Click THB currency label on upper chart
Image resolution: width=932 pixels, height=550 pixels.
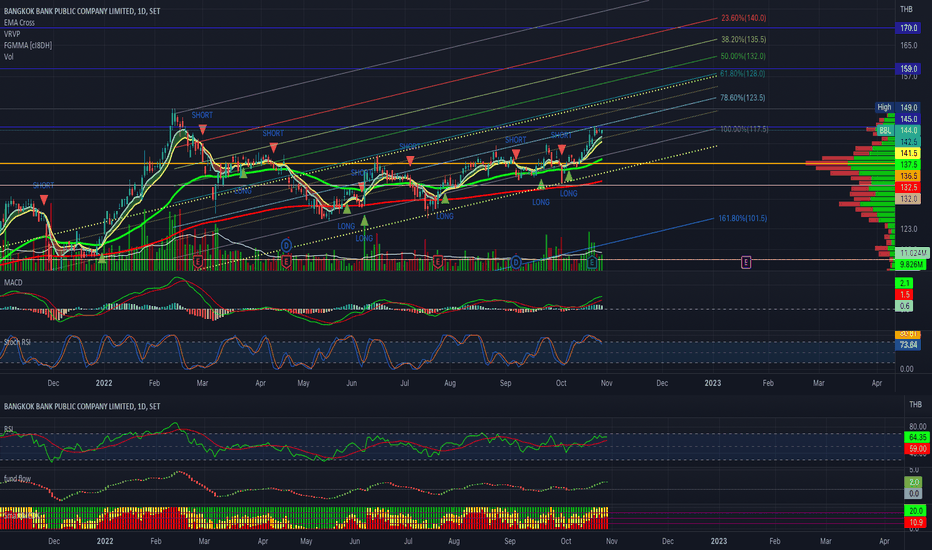pyautogui.click(x=906, y=9)
